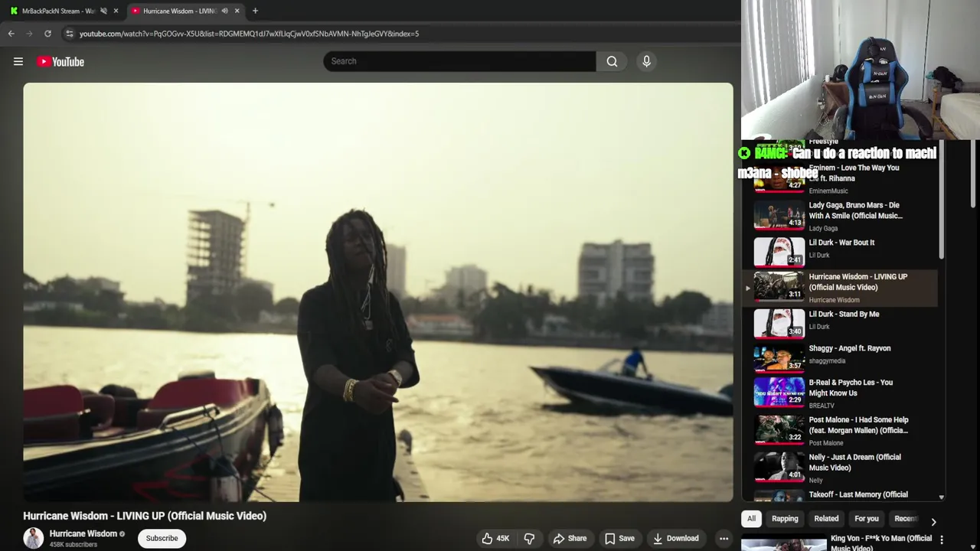Open Lady Gaga video thumbnail
The image size is (980, 551).
pyautogui.click(x=779, y=214)
